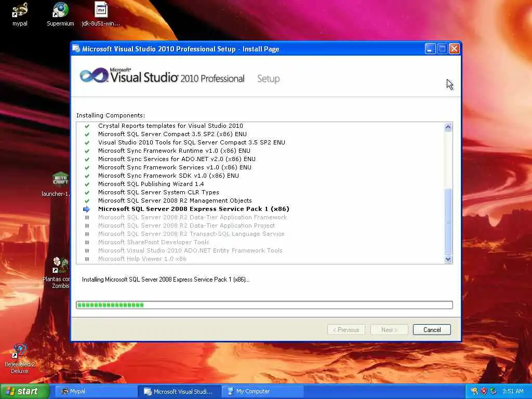Minimize the Visual Studio setup window

click(x=430, y=49)
